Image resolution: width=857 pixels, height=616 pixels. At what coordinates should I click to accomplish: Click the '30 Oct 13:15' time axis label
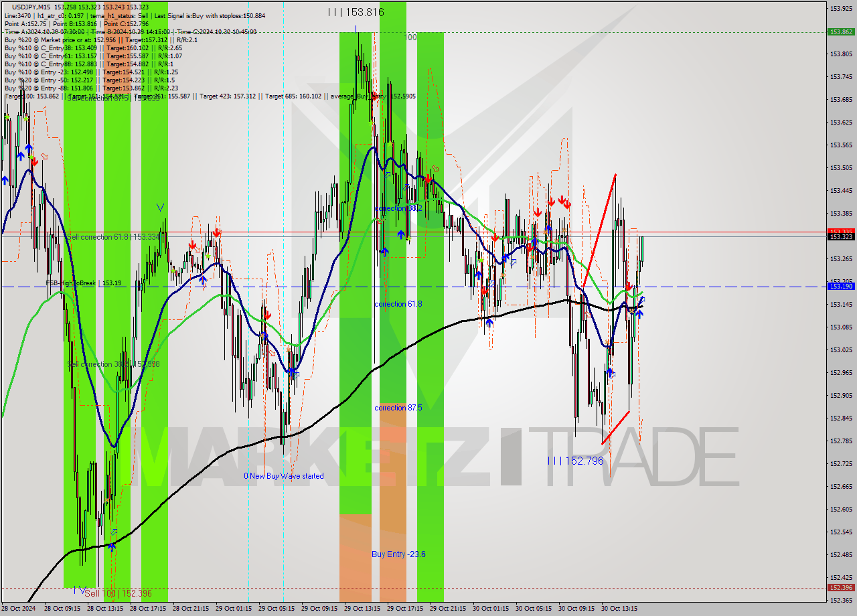tap(619, 609)
